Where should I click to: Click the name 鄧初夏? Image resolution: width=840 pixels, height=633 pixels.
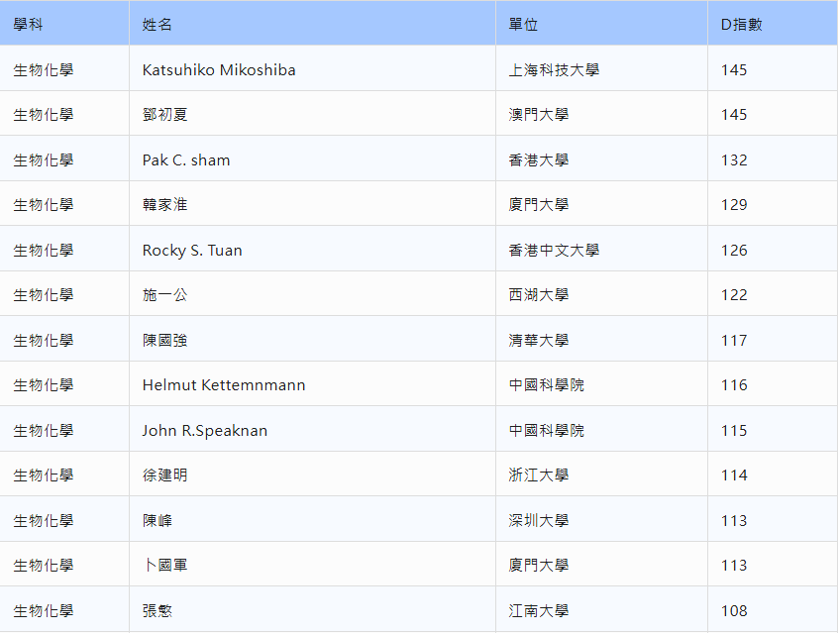[164, 115]
